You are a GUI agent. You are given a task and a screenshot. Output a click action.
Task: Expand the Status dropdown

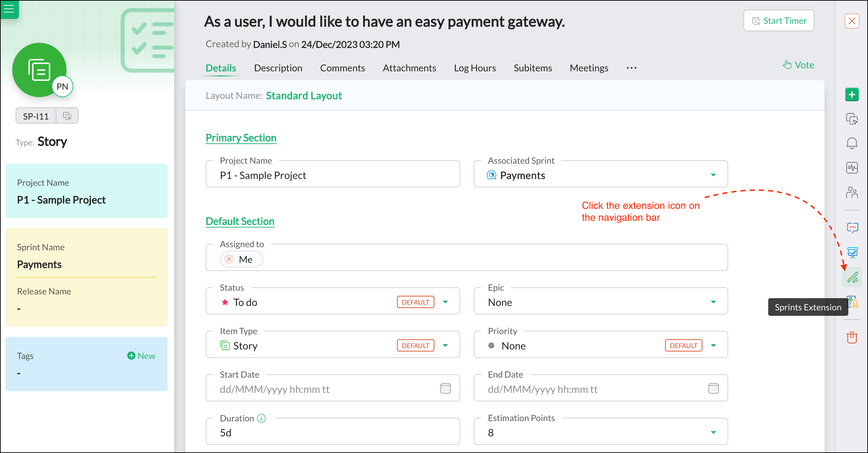445,302
